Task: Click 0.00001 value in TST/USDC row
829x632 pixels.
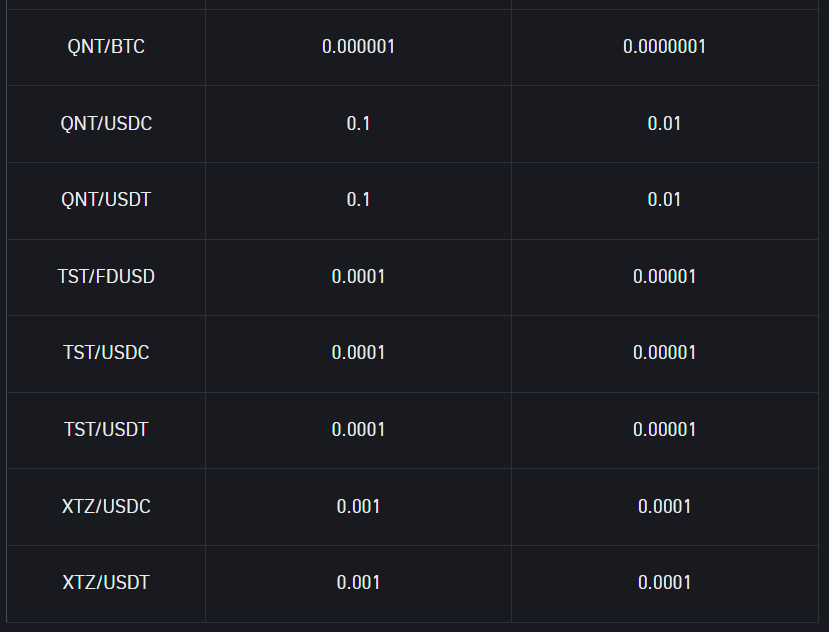Action: [665, 353]
